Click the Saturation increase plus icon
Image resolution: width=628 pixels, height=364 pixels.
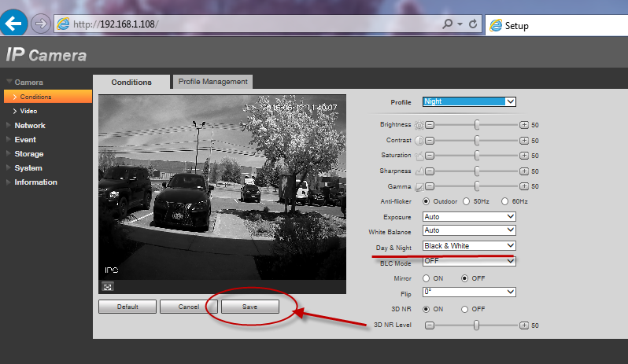(x=524, y=156)
